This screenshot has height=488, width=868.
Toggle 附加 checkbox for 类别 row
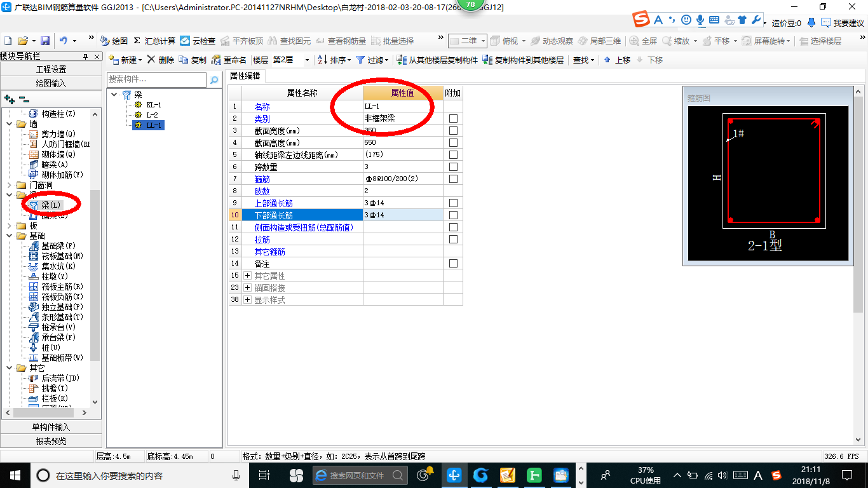453,119
